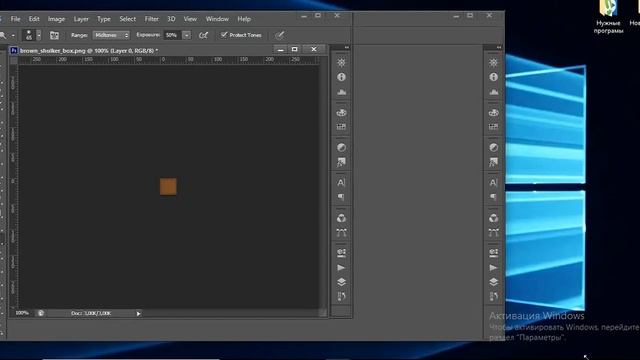Viewport: 640px width, 360px height.
Task: Open the Exposure slider dropdown arrow
Action: 187,36
